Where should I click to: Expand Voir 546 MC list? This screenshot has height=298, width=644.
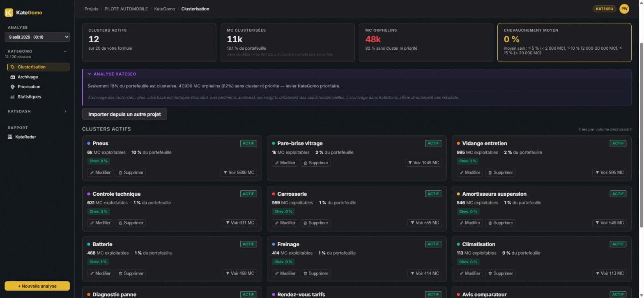(x=609, y=223)
